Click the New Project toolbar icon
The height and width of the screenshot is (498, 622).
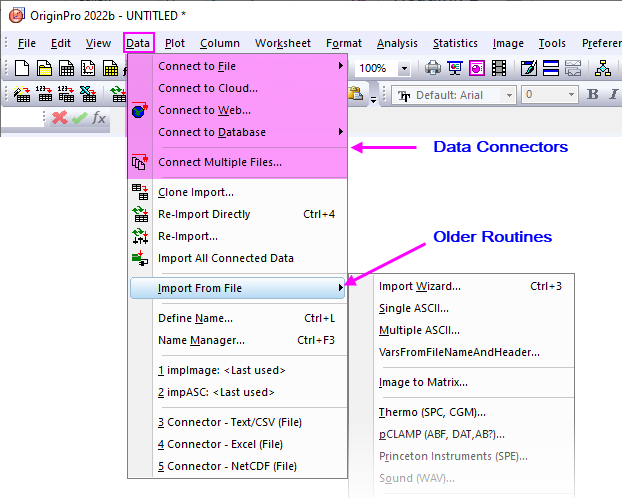22,68
